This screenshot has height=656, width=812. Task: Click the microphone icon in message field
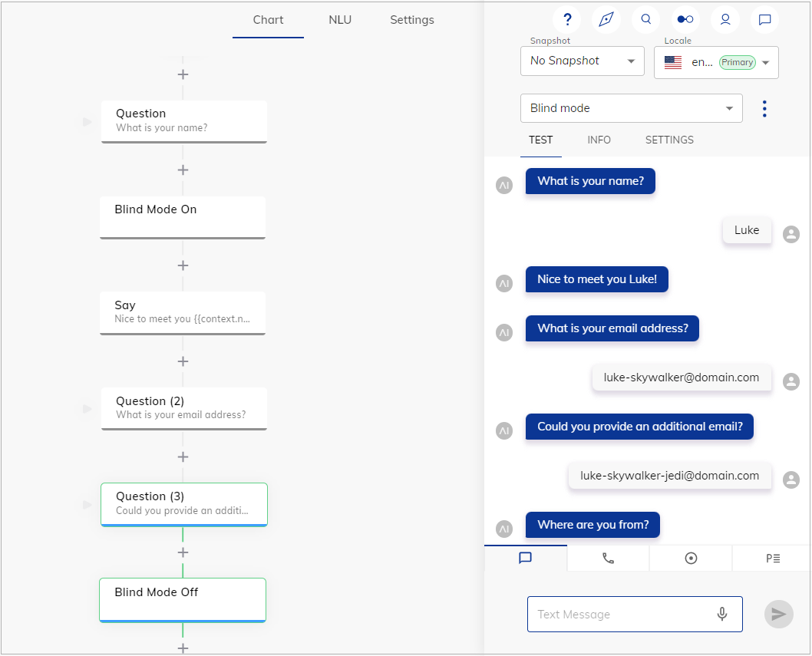pyautogui.click(x=722, y=614)
